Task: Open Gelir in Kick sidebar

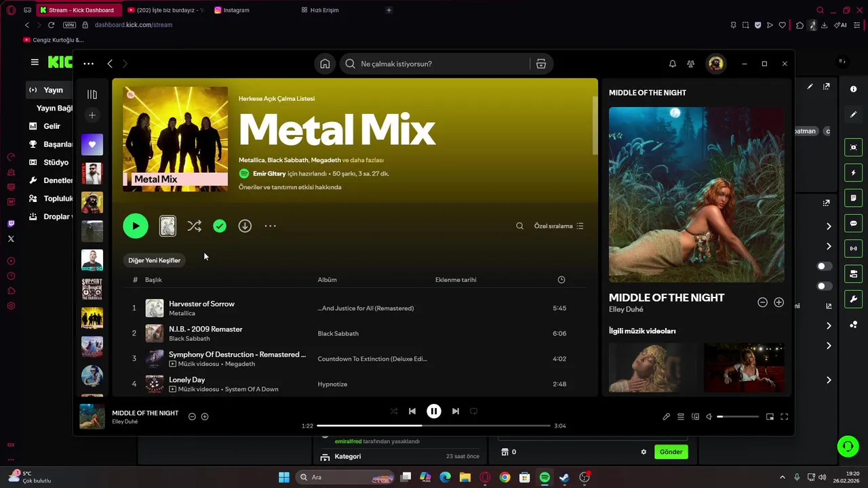Action: [x=52, y=126]
